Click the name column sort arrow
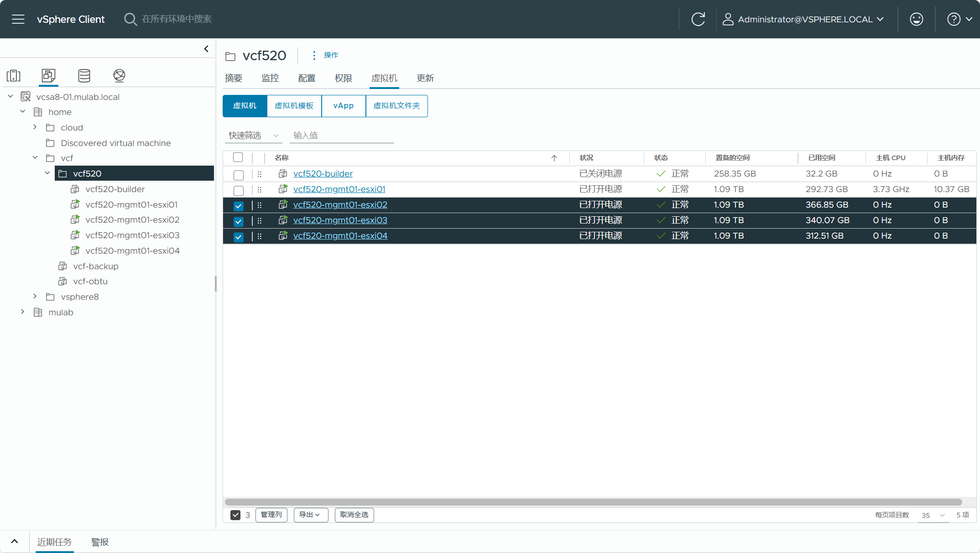Screen dimensions: 980x553 (x=554, y=158)
